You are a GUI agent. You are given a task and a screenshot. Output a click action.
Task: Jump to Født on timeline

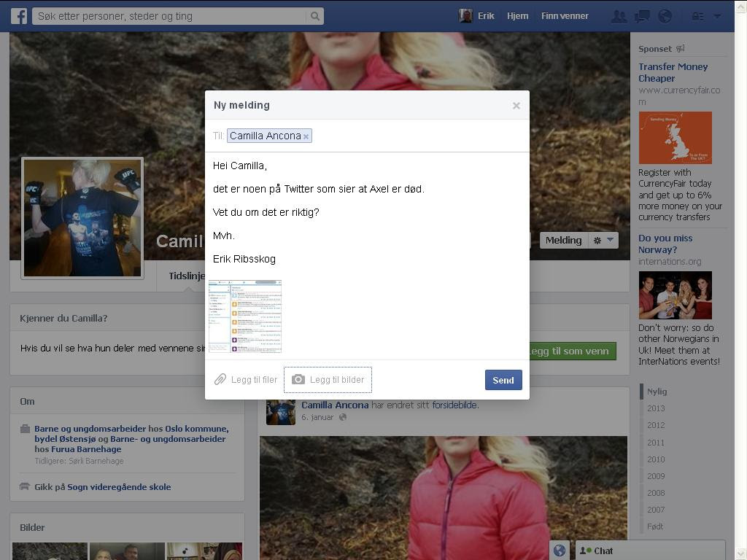(x=654, y=526)
